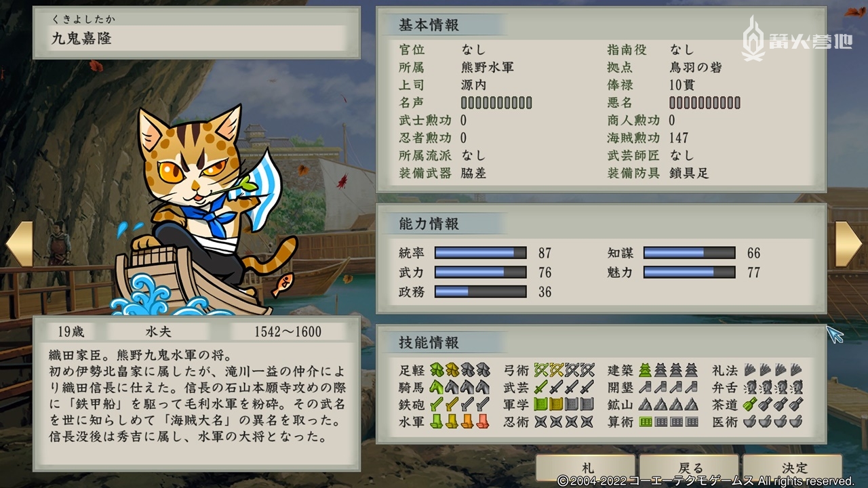
Task: Click the right gold arrow for next character
Action: pyautogui.click(x=848, y=243)
